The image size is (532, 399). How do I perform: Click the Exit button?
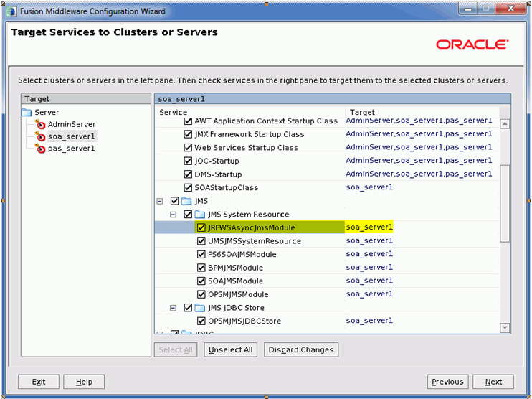[39, 382]
